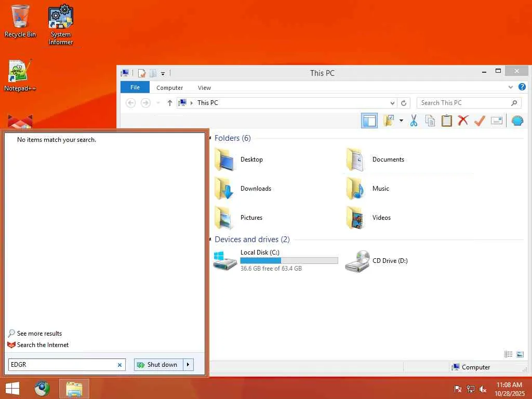Refresh the This PC view
This screenshot has height=399, width=532.
tap(403, 103)
